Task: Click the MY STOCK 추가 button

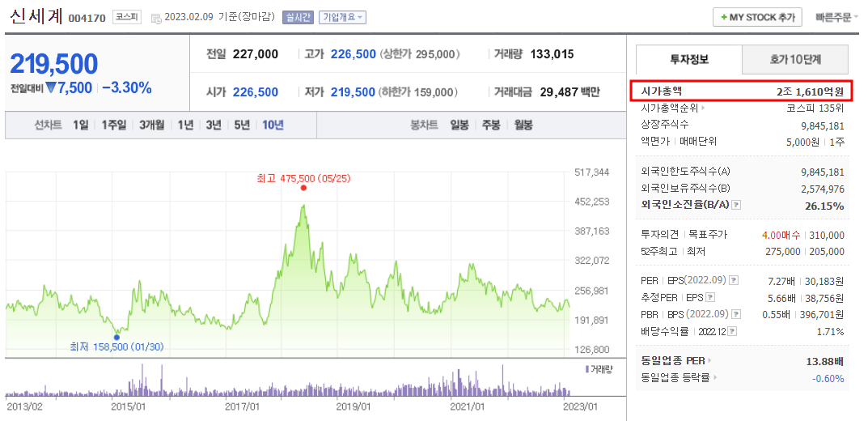Action: tap(757, 17)
